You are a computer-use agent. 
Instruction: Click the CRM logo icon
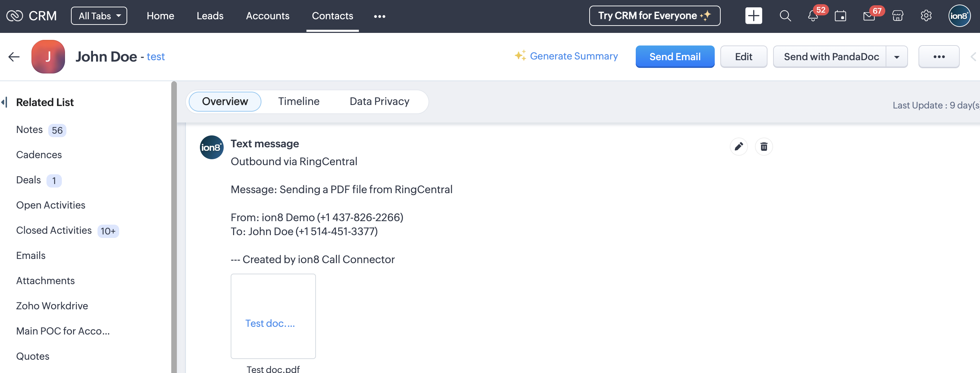pos(14,16)
